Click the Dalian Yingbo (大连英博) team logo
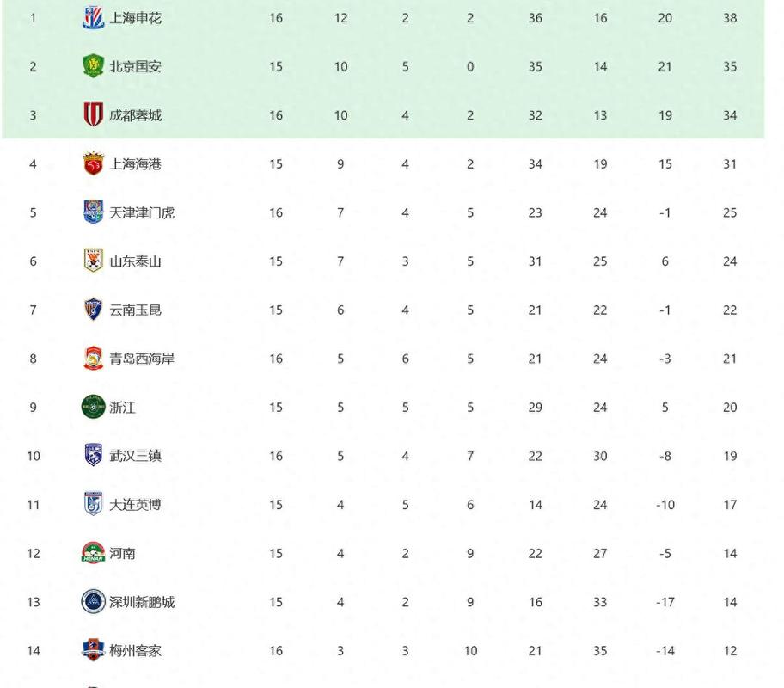The width and height of the screenshot is (784, 688). (93, 505)
